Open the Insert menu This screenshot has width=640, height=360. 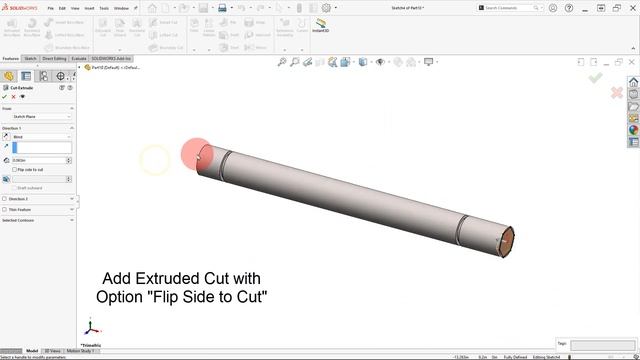coord(89,8)
